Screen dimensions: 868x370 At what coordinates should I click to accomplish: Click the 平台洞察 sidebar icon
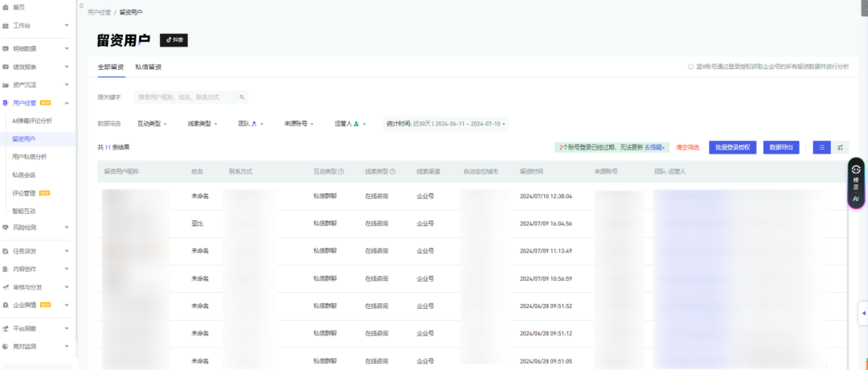pyautogui.click(x=6, y=328)
